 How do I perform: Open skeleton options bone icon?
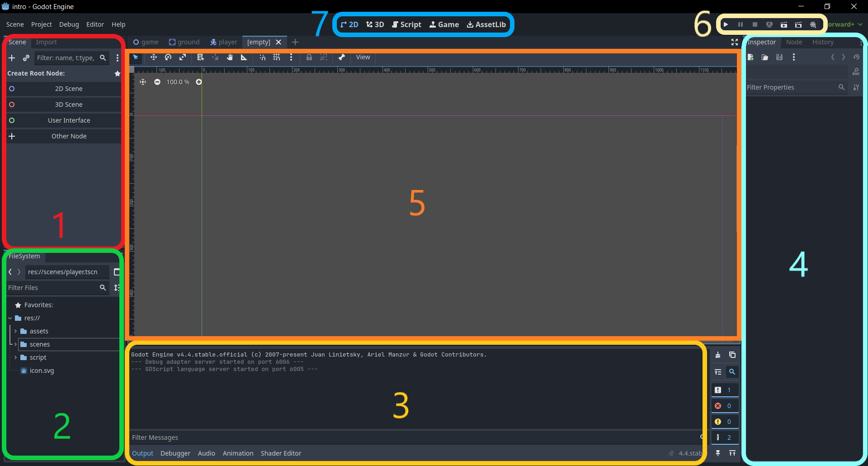click(x=342, y=57)
